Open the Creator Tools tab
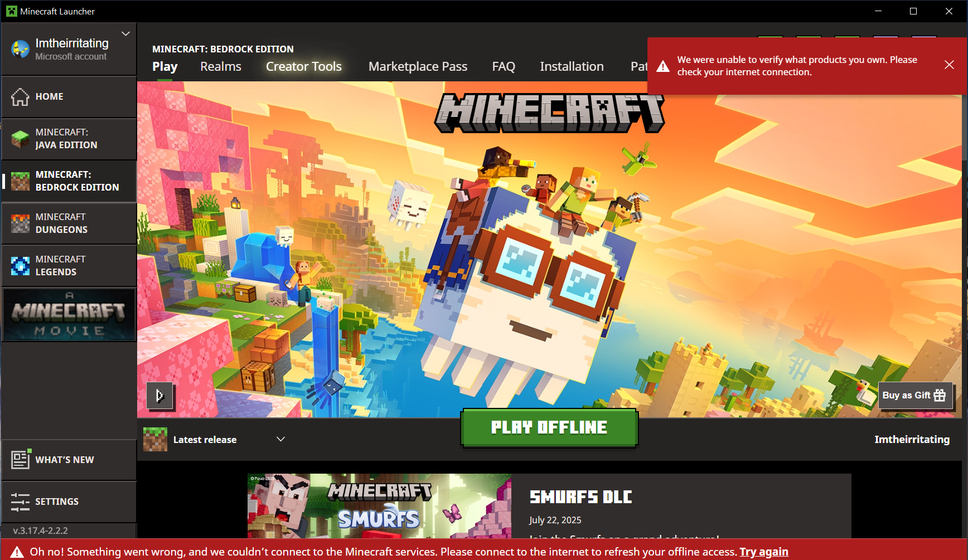 coord(304,67)
